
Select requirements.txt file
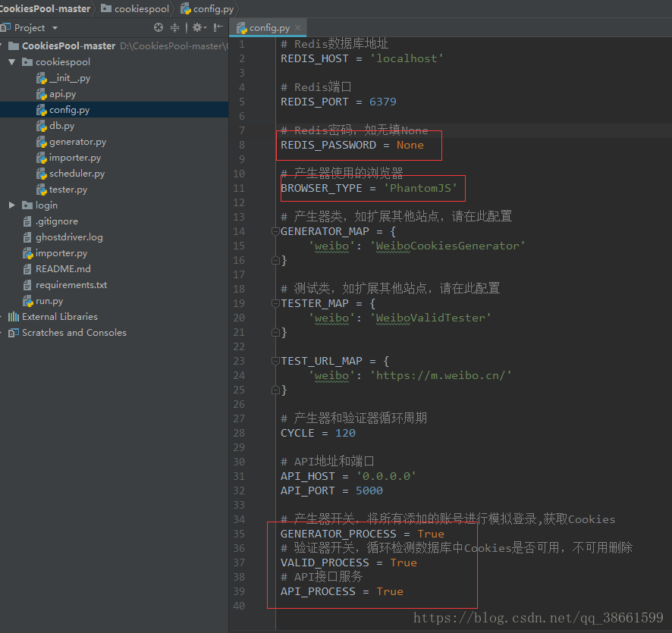tap(71, 285)
